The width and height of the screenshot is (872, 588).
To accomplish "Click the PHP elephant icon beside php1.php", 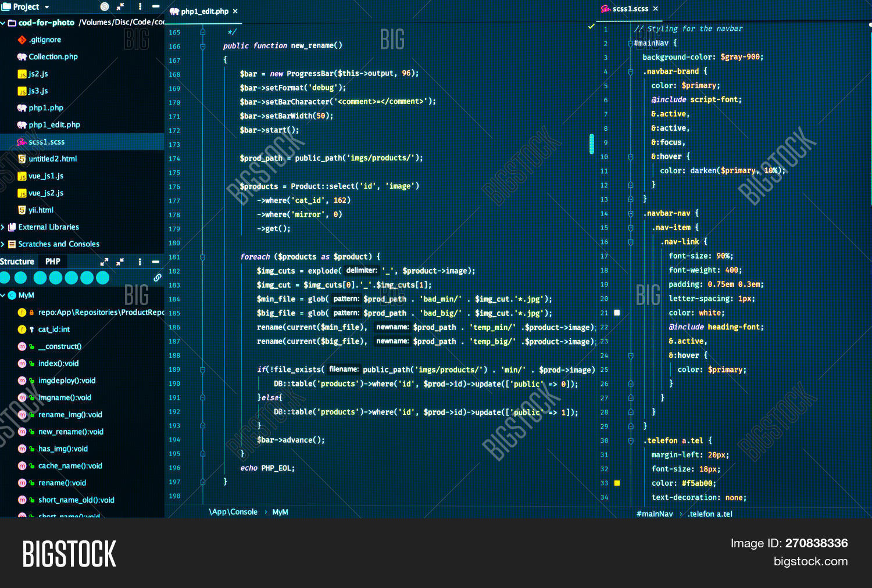I will click(22, 107).
